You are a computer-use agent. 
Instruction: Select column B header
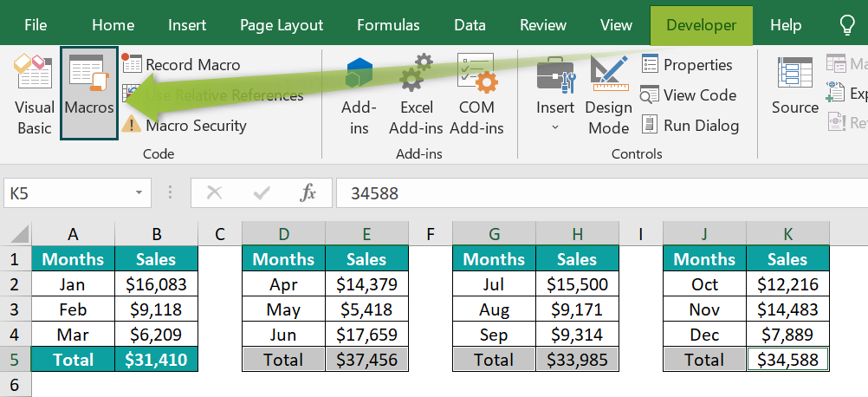157,234
